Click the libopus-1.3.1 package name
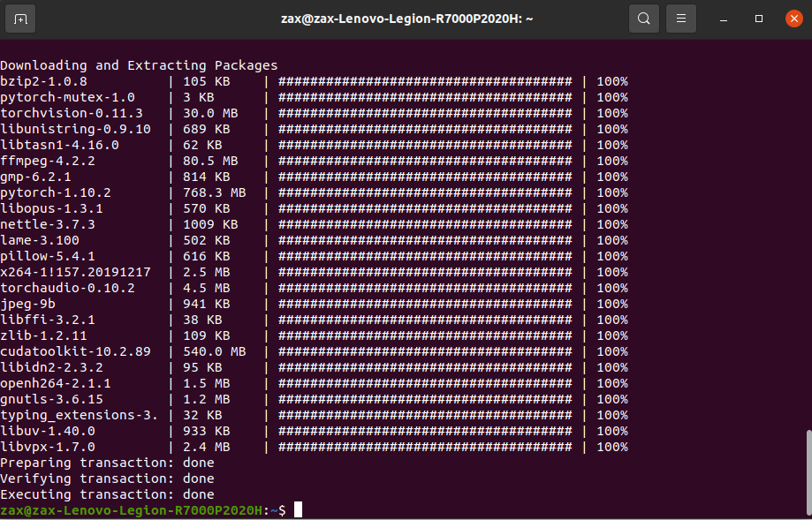The height and width of the screenshot is (520, 812). [52, 208]
